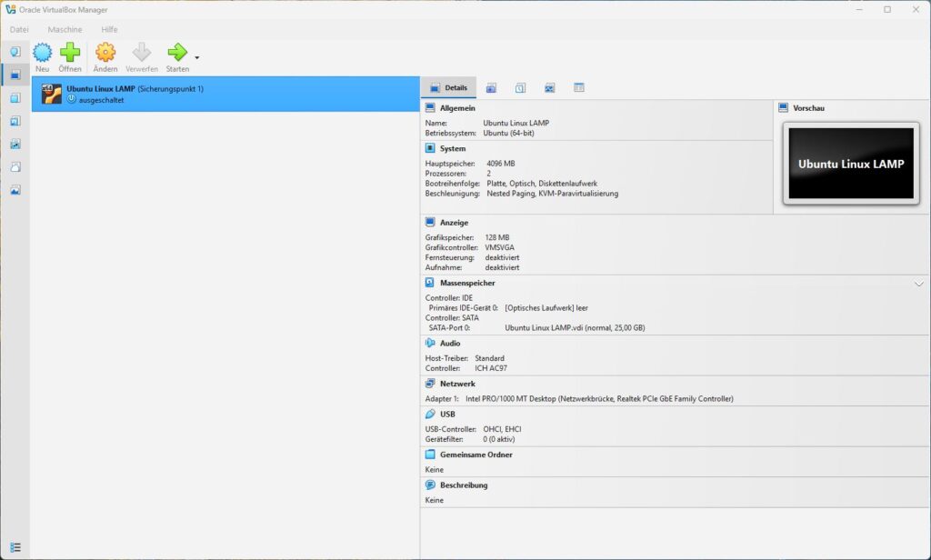Start the VM with the green Starten arrow

point(177,53)
